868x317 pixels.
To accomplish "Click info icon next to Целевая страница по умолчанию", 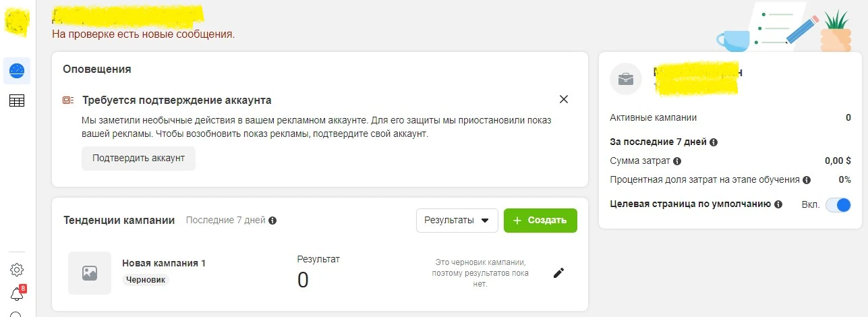I will 778,204.
